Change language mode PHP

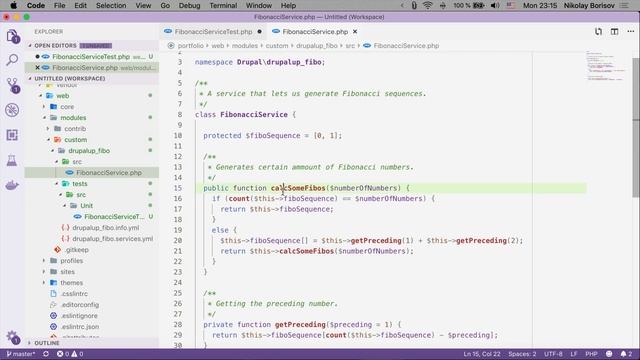coord(591,354)
